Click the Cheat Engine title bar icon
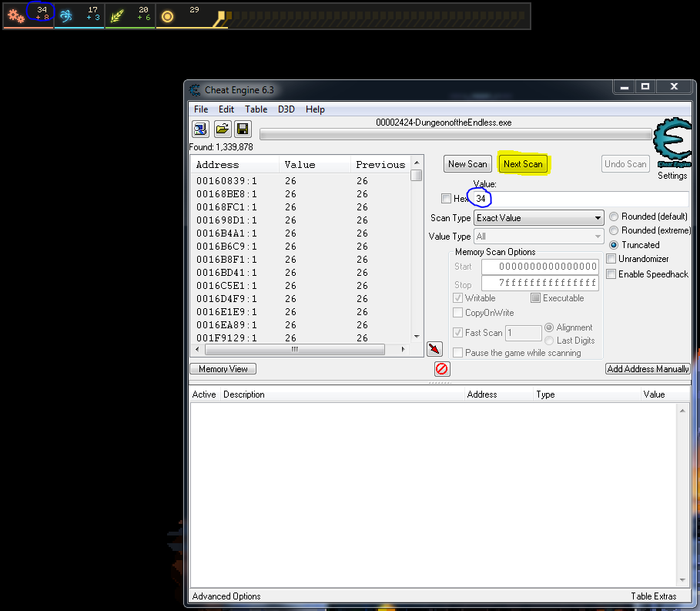Image resolution: width=700 pixels, height=611 pixels. (195, 90)
